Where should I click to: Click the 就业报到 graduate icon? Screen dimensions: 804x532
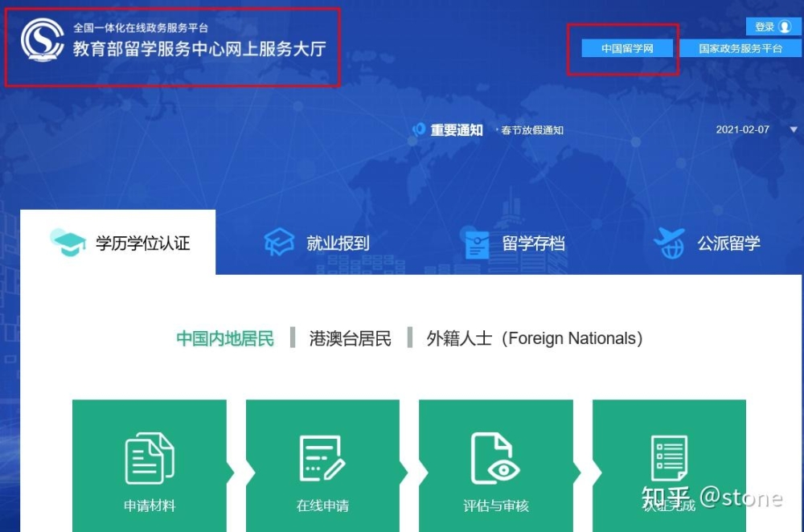(279, 243)
